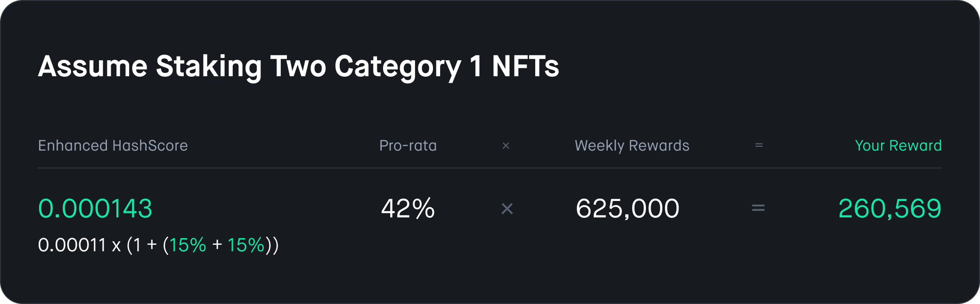This screenshot has height=304, width=980.
Task: Click the large equals icon before 260,569
Action: pyautogui.click(x=758, y=208)
